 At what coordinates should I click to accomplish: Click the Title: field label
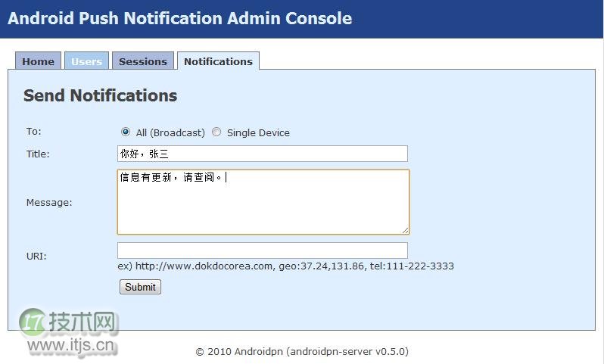(x=38, y=154)
